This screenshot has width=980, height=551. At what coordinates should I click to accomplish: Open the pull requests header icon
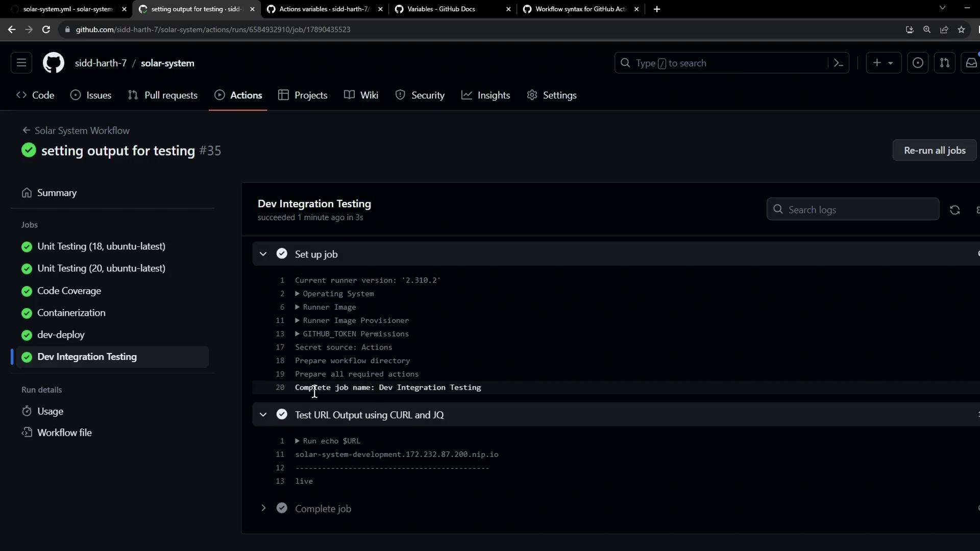click(x=944, y=63)
